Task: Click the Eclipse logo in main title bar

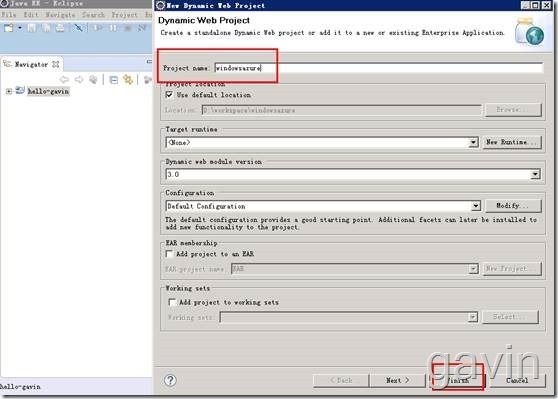Action: coord(4,4)
